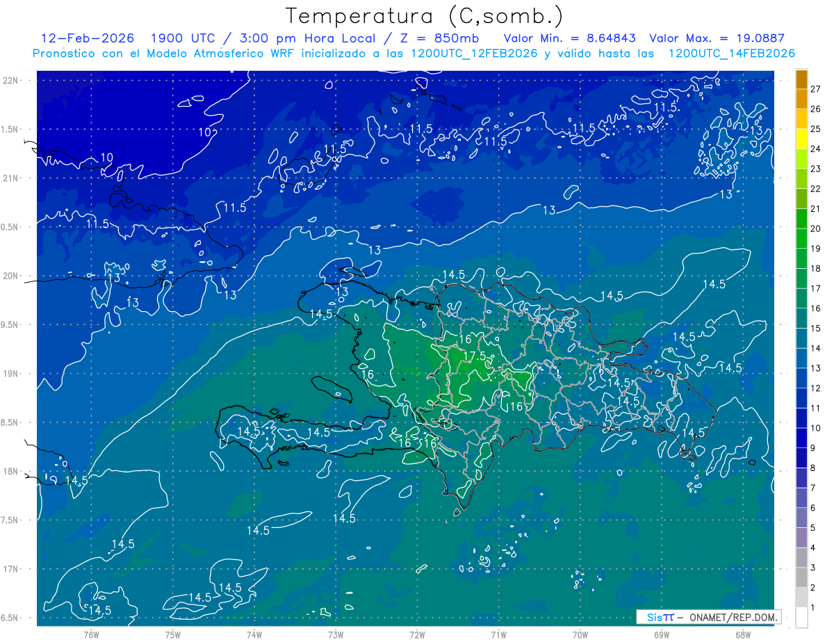Click the '1200UTC_14FEB2026' valid-until time text
This screenshot has height=644, width=834.
731,53
